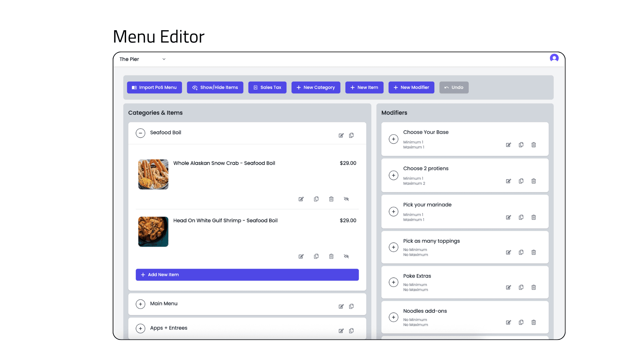
Task: Hide the Head On White Gulf Shrimp item
Action: 346,256
